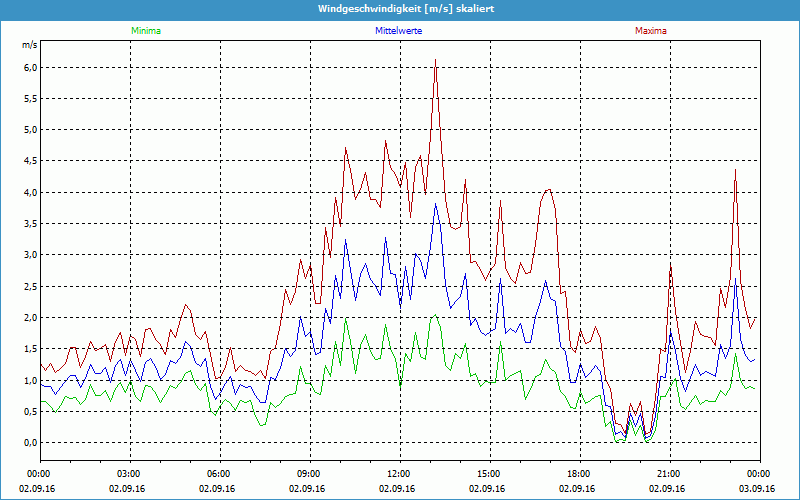This screenshot has width=800, height=500.
Task: Click the tallest blue Mittelwerte peak after 12:00
Action: tap(435, 204)
